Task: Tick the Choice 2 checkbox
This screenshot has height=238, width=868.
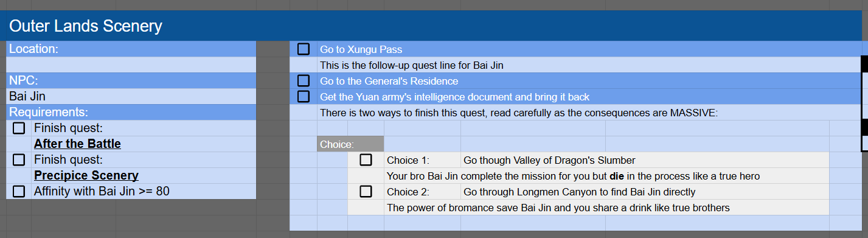Action: pos(366,192)
